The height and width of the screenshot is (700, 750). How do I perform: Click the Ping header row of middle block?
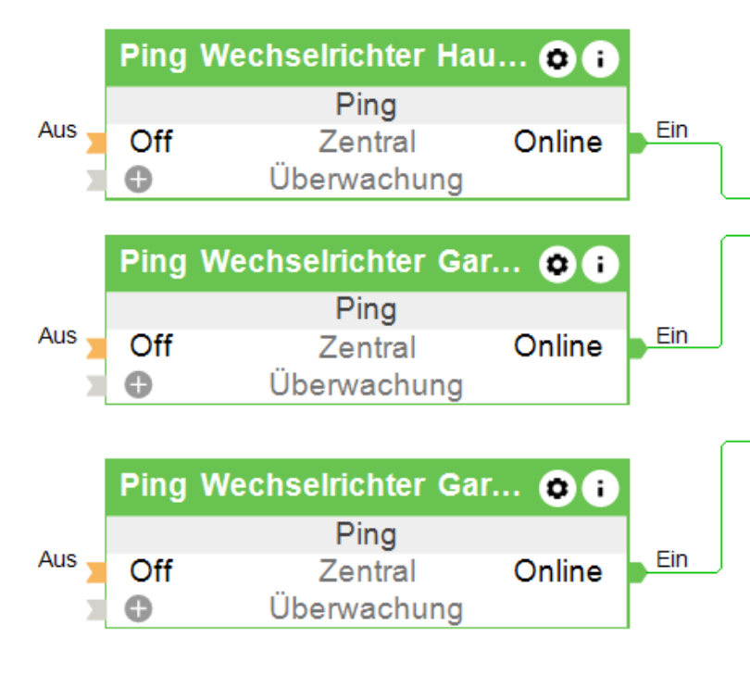367,310
